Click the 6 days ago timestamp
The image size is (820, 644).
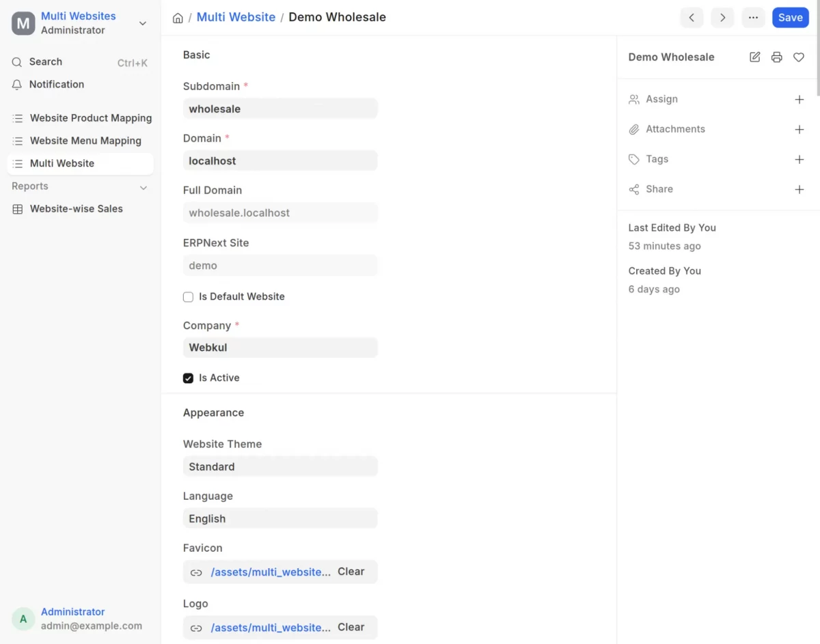(654, 290)
